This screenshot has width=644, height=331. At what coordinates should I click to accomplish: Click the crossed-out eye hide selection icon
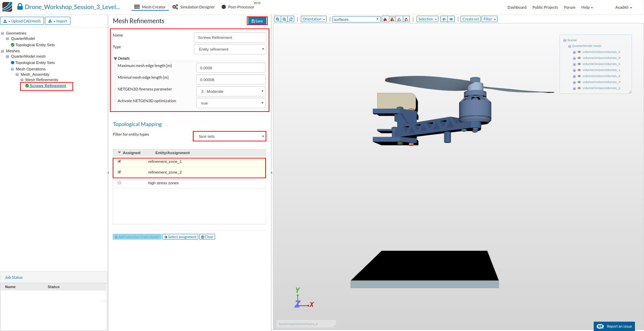pos(444,19)
